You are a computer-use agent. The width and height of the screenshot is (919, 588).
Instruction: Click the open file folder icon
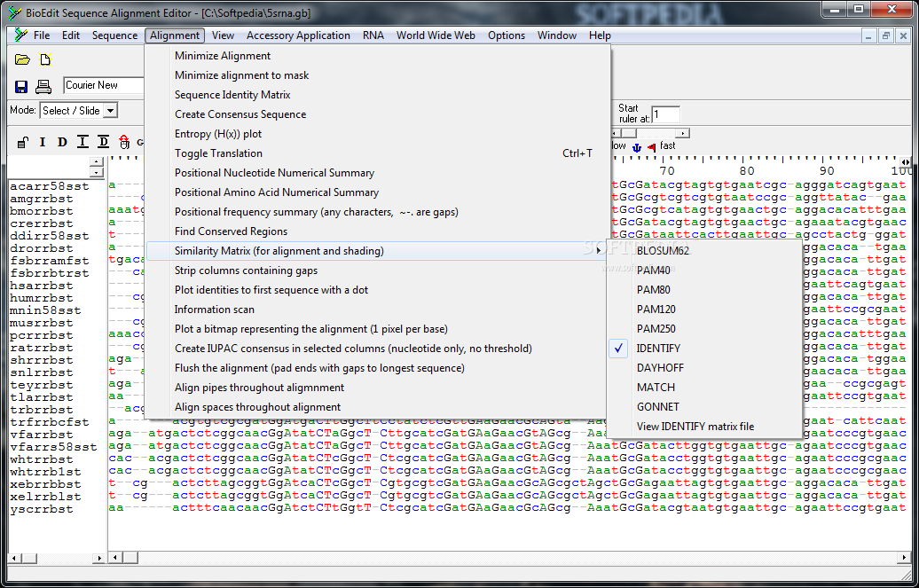tap(22, 59)
